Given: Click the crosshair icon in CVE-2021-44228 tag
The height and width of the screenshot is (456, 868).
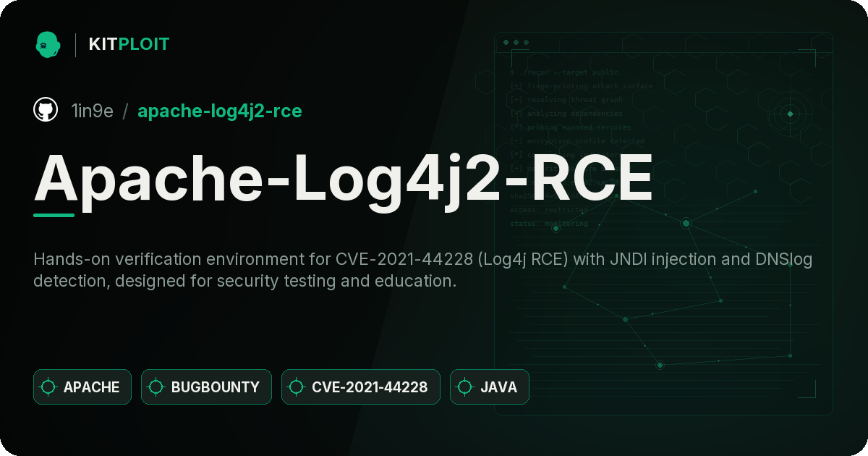Looking at the screenshot, I should (297, 387).
